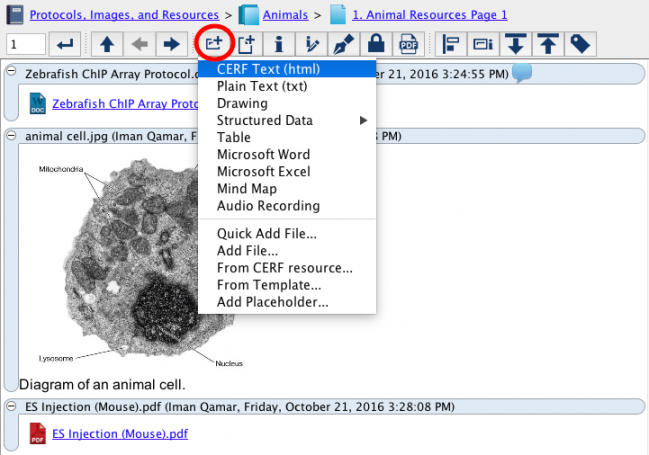The width and height of the screenshot is (649, 455).
Task: Click the entry header info toggle icon
Action: coord(483,44)
